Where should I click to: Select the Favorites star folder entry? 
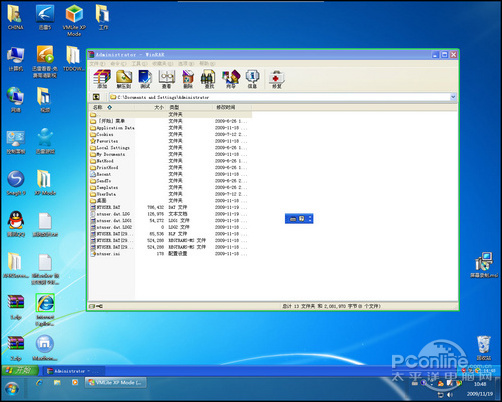tap(104, 141)
